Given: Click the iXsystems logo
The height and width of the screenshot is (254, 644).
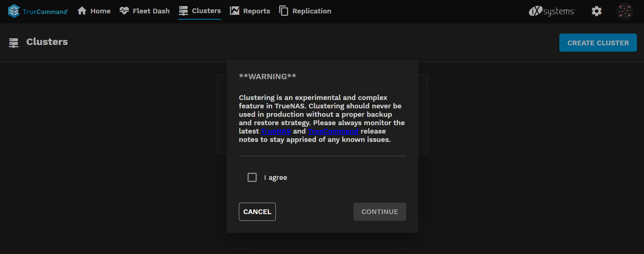Looking at the screenshot, I should click(552, 11).
